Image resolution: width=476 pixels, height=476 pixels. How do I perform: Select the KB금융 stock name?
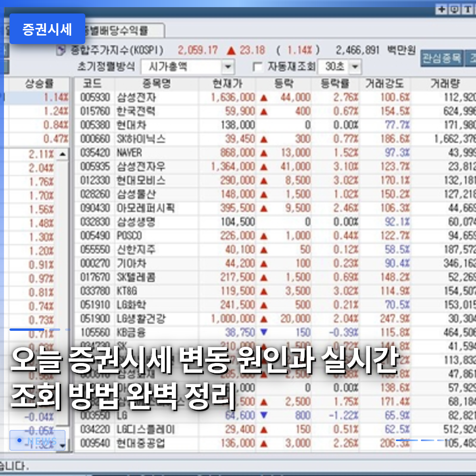pyautogui.click(x=131, y=332)
